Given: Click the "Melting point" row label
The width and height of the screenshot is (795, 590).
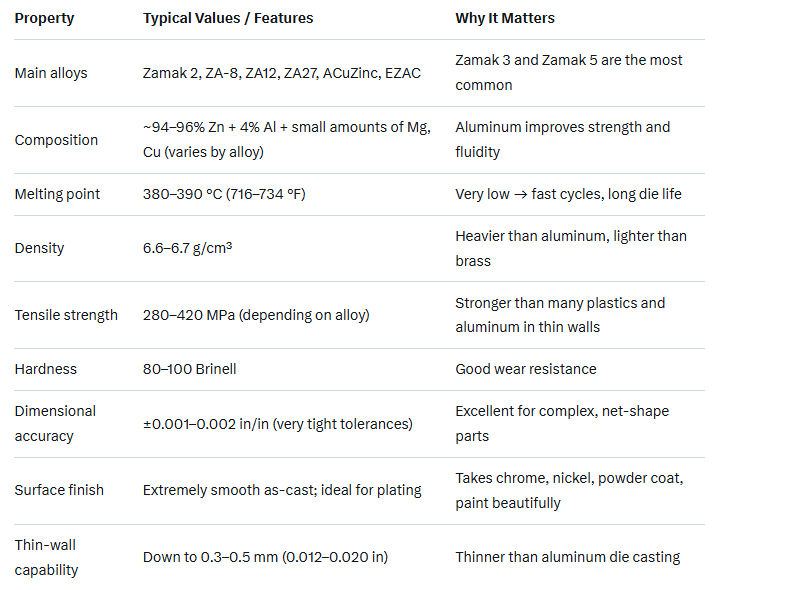Looking at the screenshot, I should (x=57, y=194).
